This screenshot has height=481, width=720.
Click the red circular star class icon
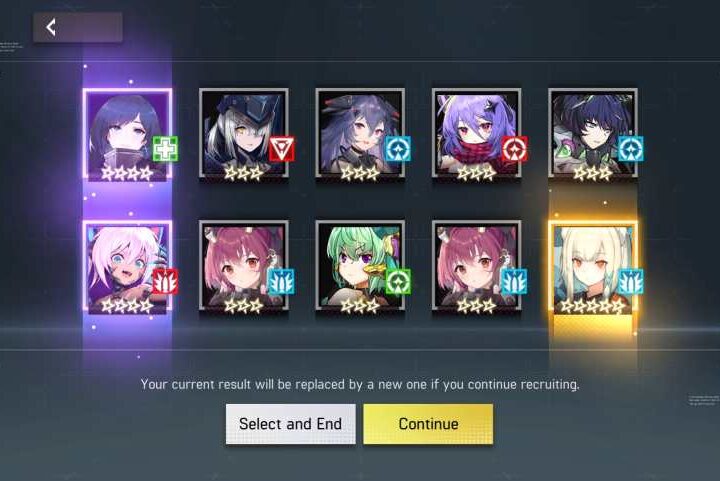514,149
